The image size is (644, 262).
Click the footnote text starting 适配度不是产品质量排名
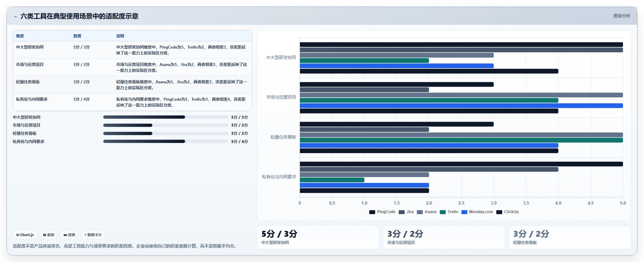[x=125, y=246]
